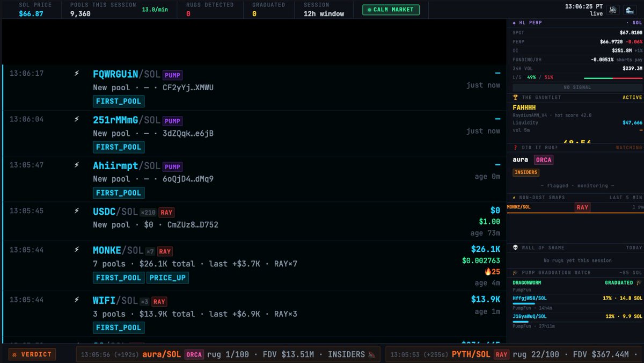This screenshot has height=363, width=644.
Task: Click the trophy icon of The Gauntlet panel
Action: (x=515, y=97)
